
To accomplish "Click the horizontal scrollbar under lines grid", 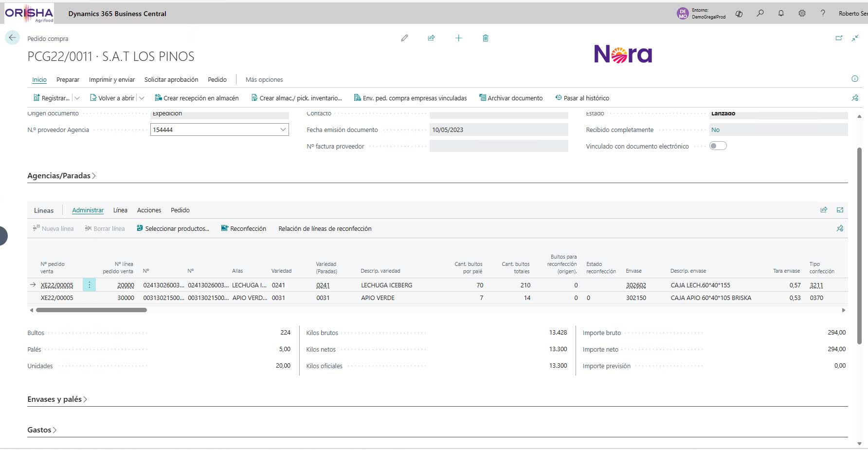I will click(x=91, y=310).
